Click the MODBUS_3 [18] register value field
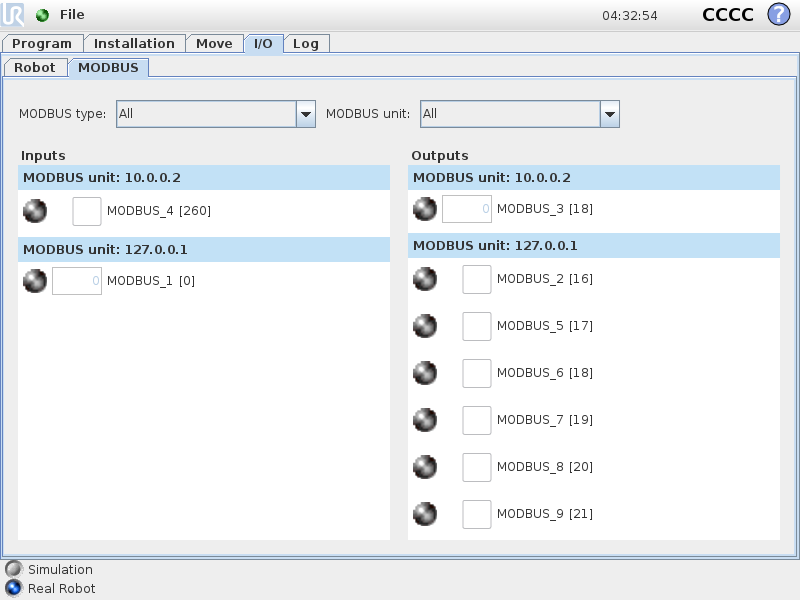 click(x=466, y=209)
